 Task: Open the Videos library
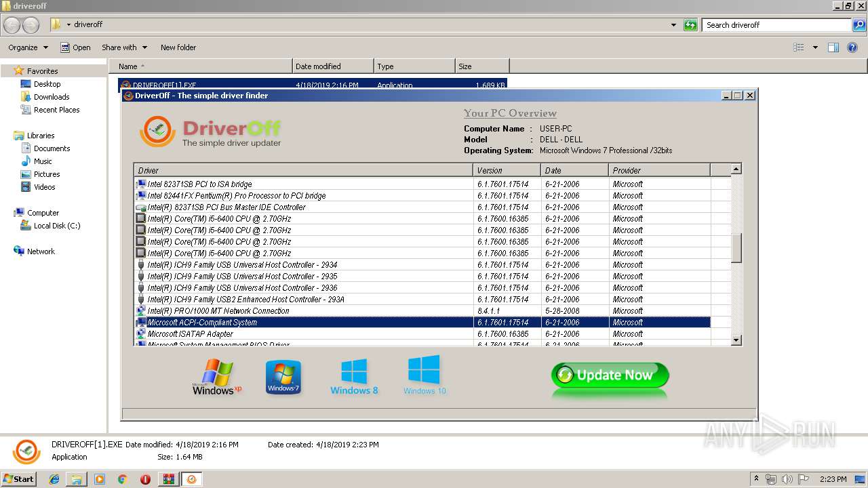[44, 187]
